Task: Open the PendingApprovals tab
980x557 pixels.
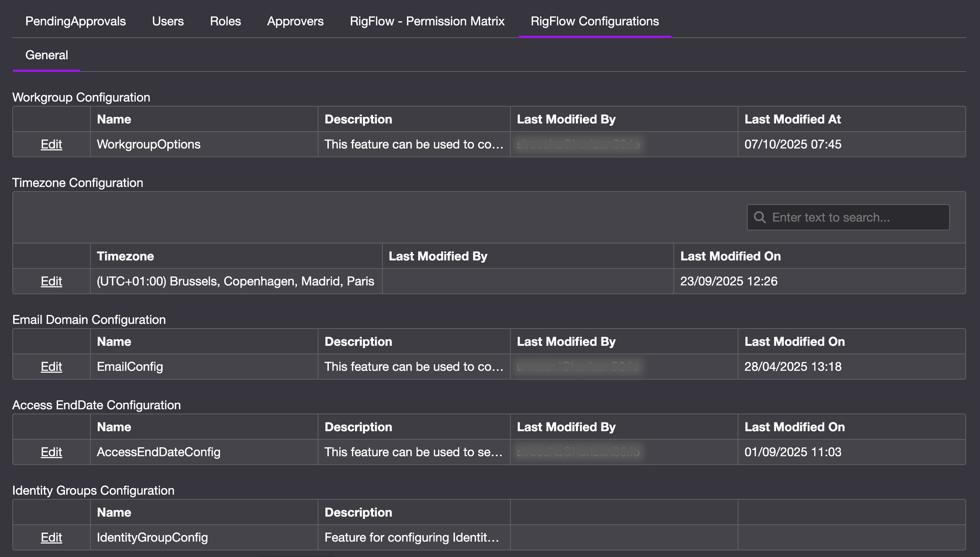Action: [x=75, y=21]
